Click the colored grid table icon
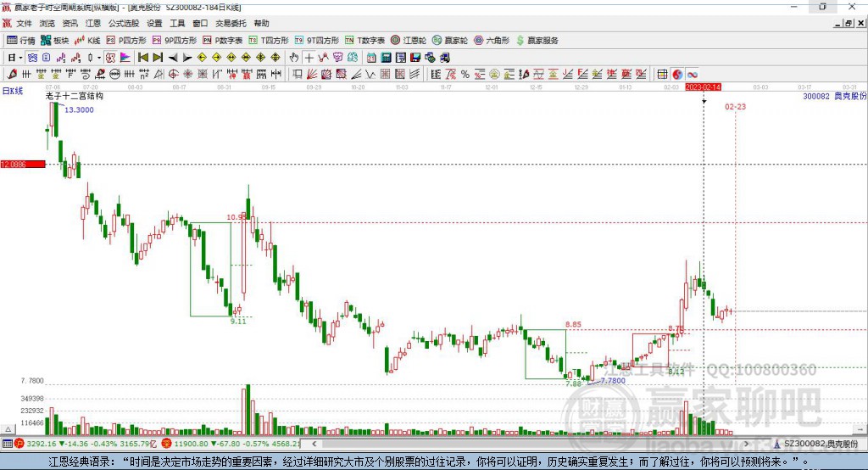This screenshot has width=868, height=470. tap(662, 74)
